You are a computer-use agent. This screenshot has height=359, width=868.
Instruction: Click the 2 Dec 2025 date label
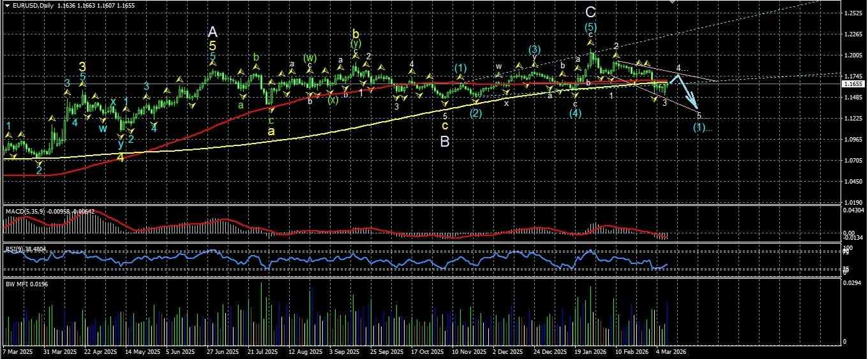coord(509,351)
